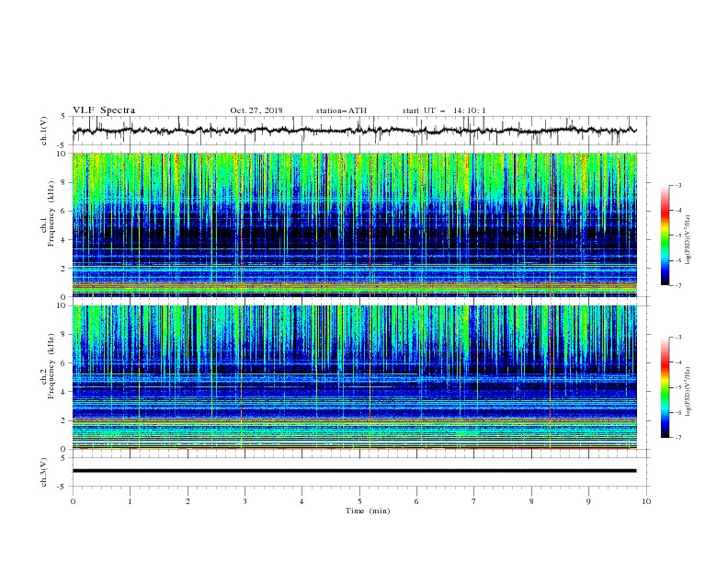Click the "ch.1(V)" waveform axis label
Viewport: 728px width, 563px height.
coord(44,131)
